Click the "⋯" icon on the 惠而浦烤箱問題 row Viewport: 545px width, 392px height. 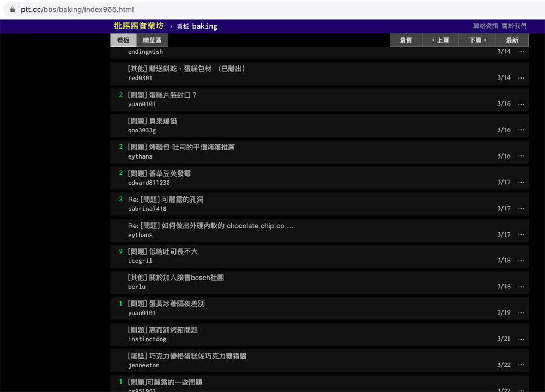(x=521, y=338)
